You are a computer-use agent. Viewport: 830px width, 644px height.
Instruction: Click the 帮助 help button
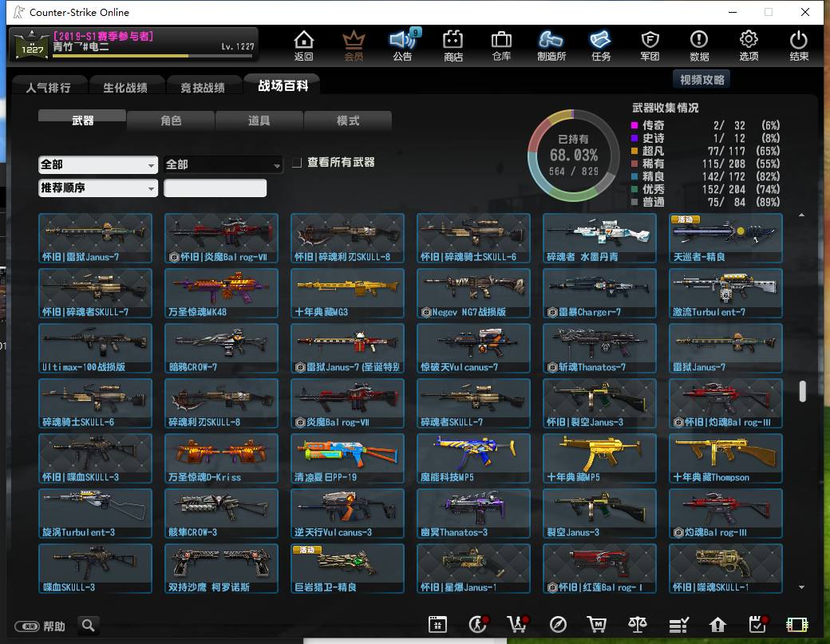pyautogui.click(x=40, y=626)
